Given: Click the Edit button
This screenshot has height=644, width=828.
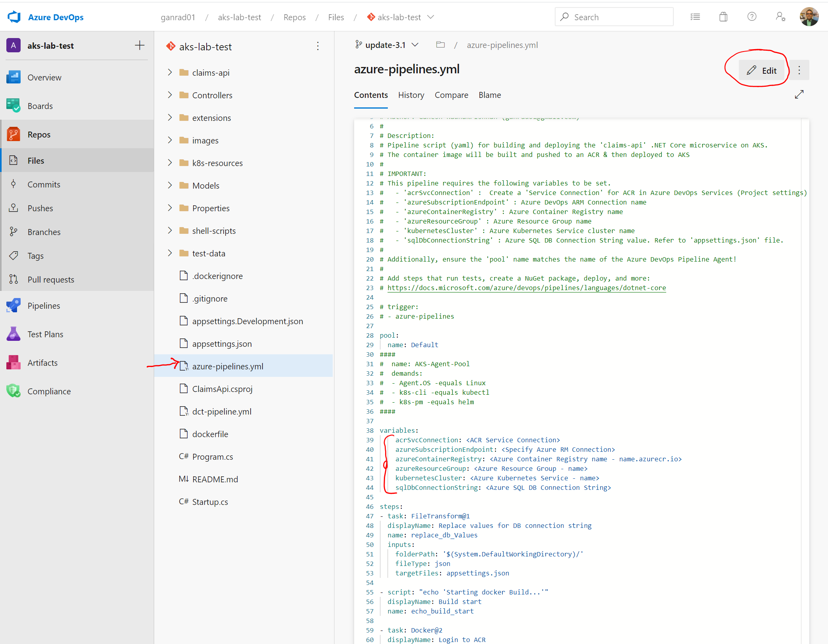Looking at the screenshot, I should 761,71.
